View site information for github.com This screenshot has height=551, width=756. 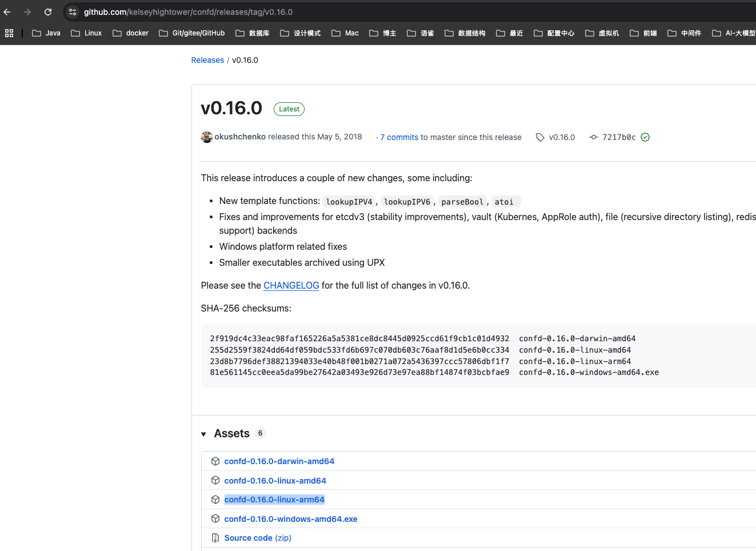(x=73, y=12)
